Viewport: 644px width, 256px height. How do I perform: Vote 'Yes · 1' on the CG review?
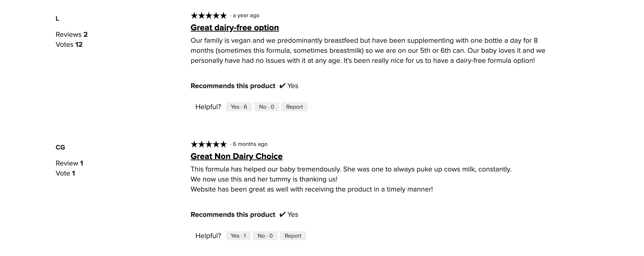pos(238,236)
